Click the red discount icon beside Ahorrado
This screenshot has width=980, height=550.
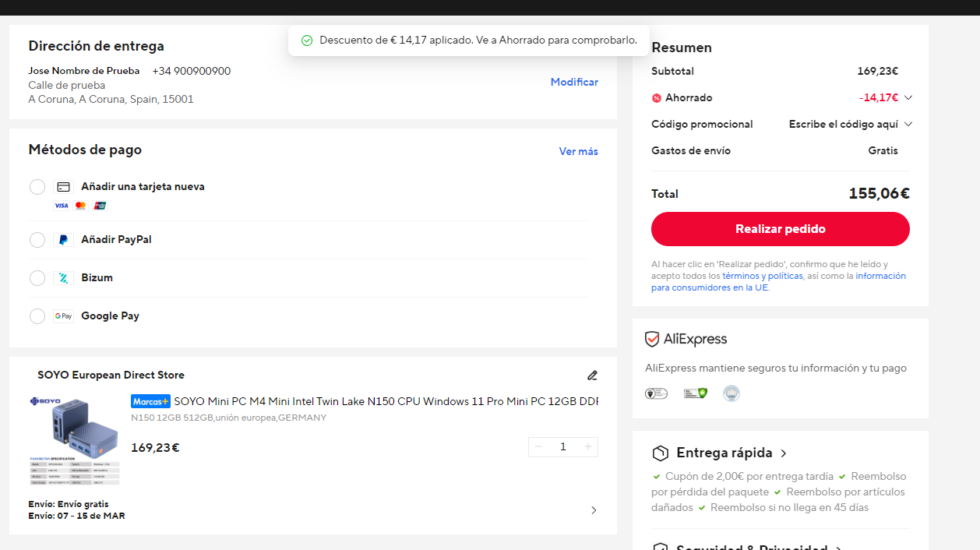[657, 98]
